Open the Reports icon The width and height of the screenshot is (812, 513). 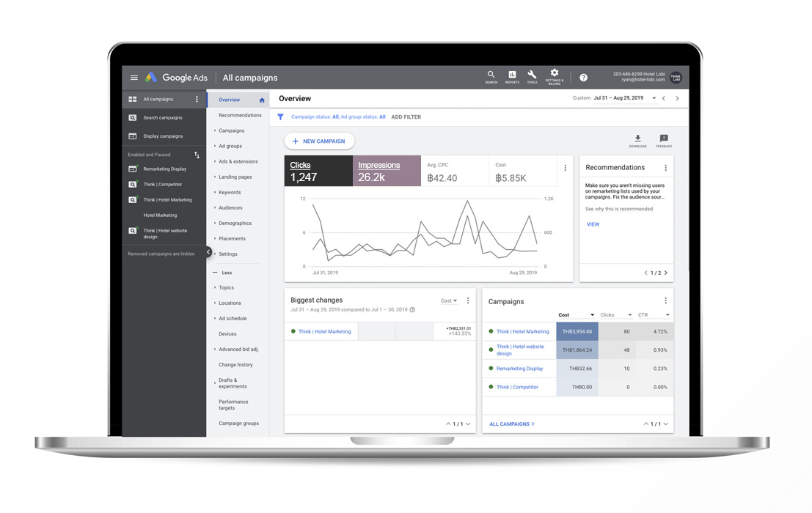coord(512,76)
